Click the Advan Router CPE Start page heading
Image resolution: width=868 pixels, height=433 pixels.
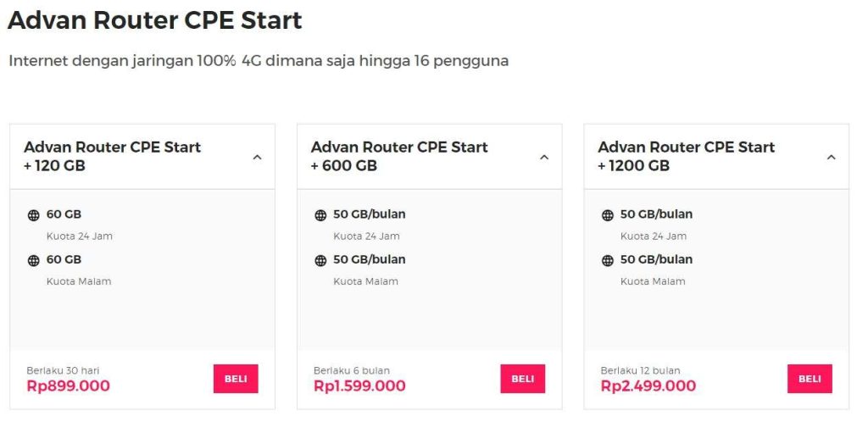155,20
